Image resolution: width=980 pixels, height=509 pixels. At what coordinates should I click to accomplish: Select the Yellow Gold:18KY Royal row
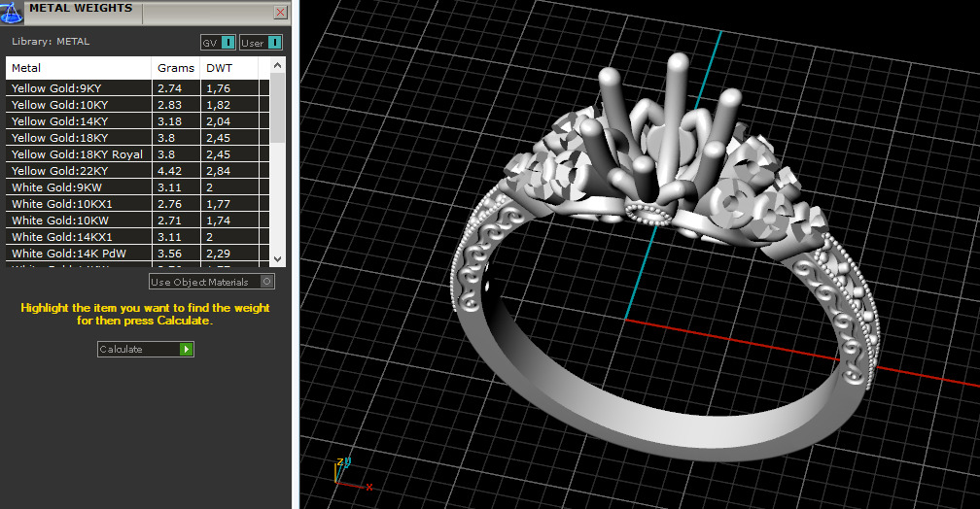point(137,154)
